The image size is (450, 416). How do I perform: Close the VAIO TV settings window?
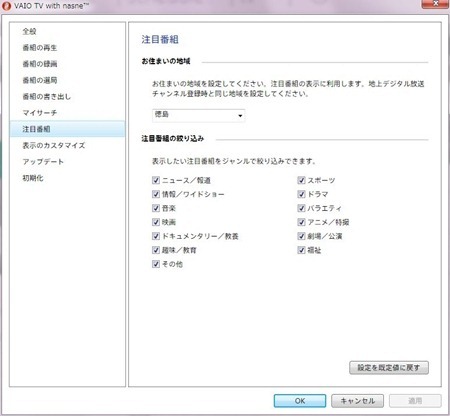[435, 4]
